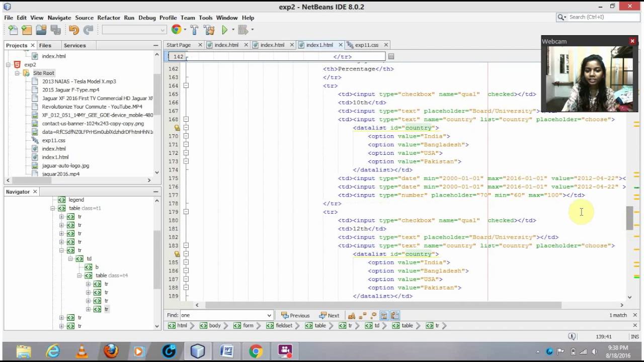The image size is (644, 362).
Task: Collapse the table class=t1 node in Navigator
Action: coord(52,208)
